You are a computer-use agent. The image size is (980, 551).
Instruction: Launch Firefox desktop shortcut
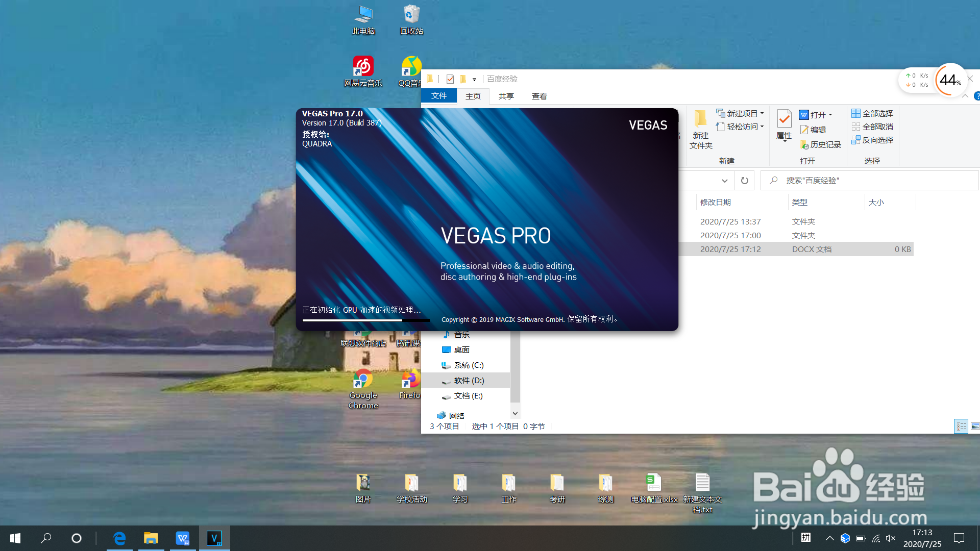point(410,385)
